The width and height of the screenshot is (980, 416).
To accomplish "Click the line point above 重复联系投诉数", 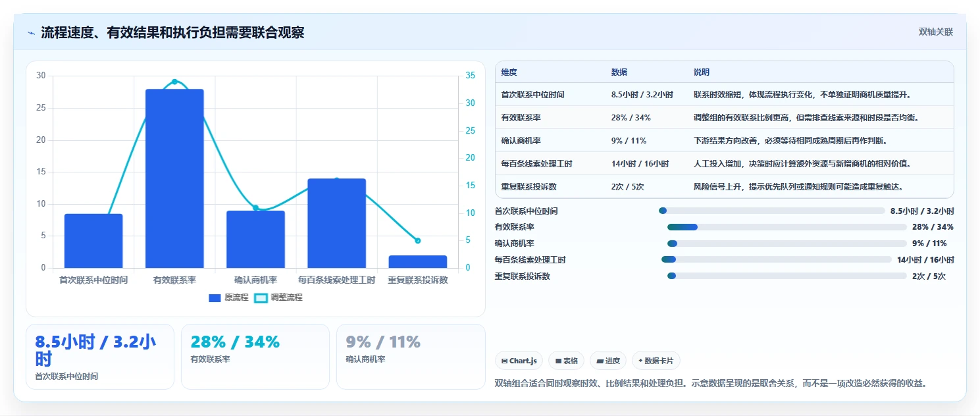I will click(x=418, y=241).
